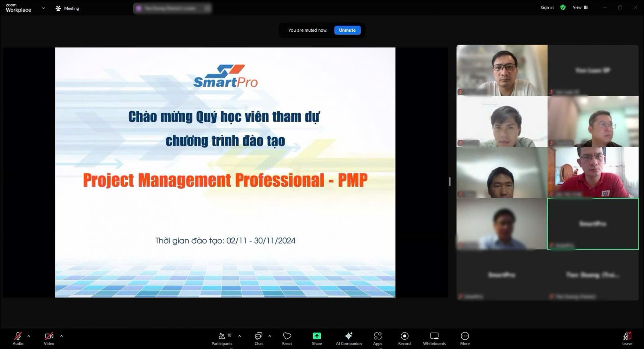Viewport: 644px width, 349px height.
Task: Leave the meeting
Action: (627, 339)
